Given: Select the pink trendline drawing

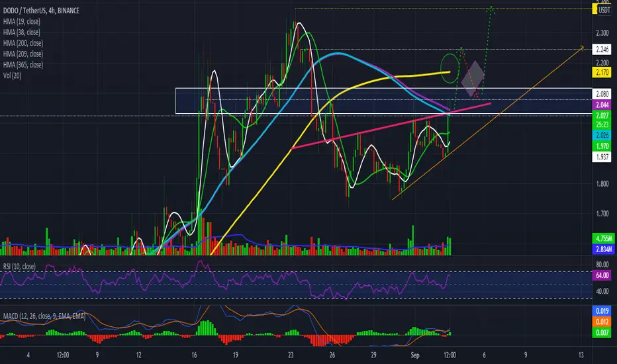Looking at the screenshot, I should pyautogui.click(x=391, y=126).
